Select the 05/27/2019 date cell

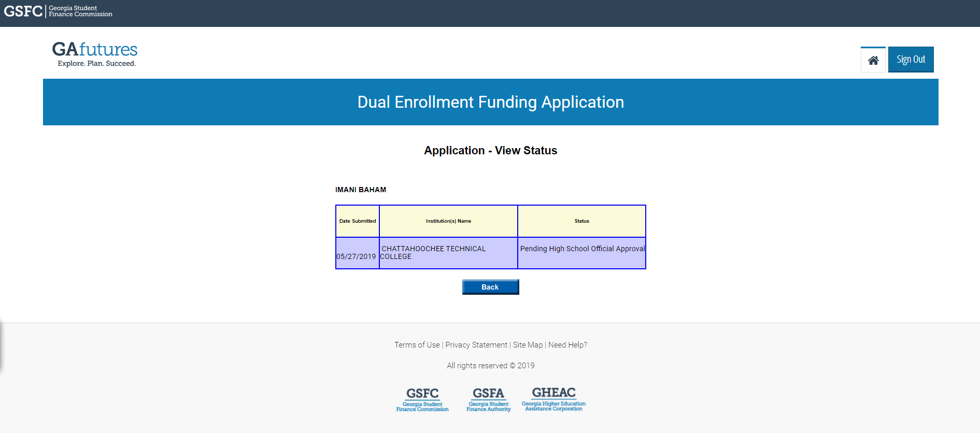coord(358,253)
